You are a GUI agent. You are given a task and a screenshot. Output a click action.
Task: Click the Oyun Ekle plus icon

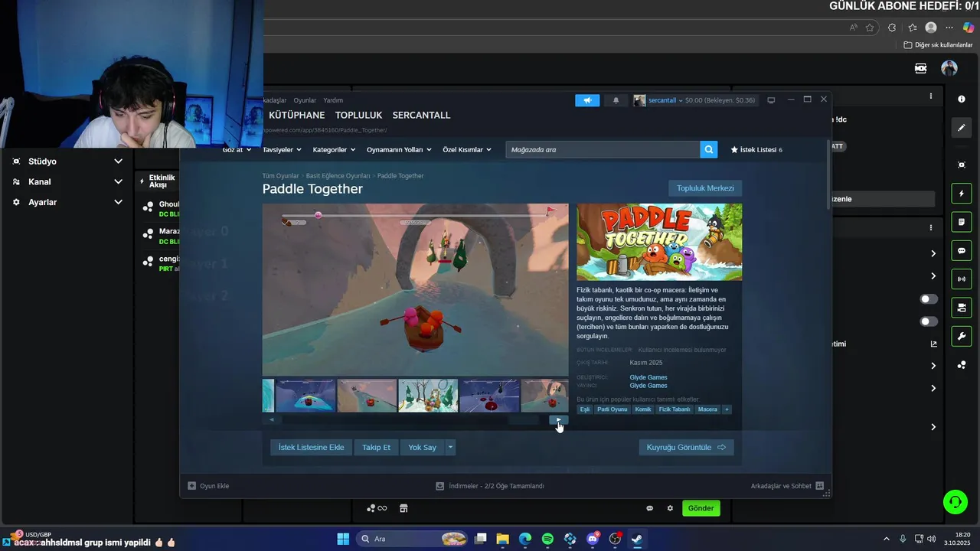tap(192, 485)
